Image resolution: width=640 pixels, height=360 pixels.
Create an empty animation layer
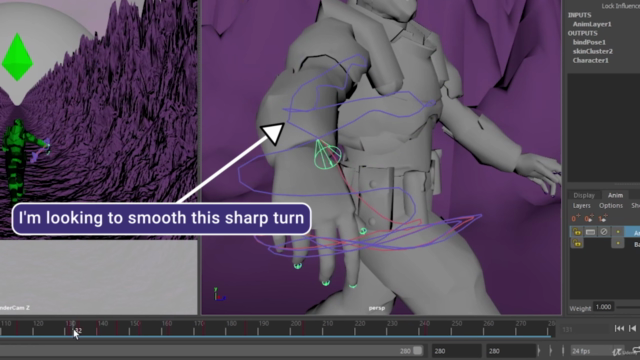click(576, 218)
